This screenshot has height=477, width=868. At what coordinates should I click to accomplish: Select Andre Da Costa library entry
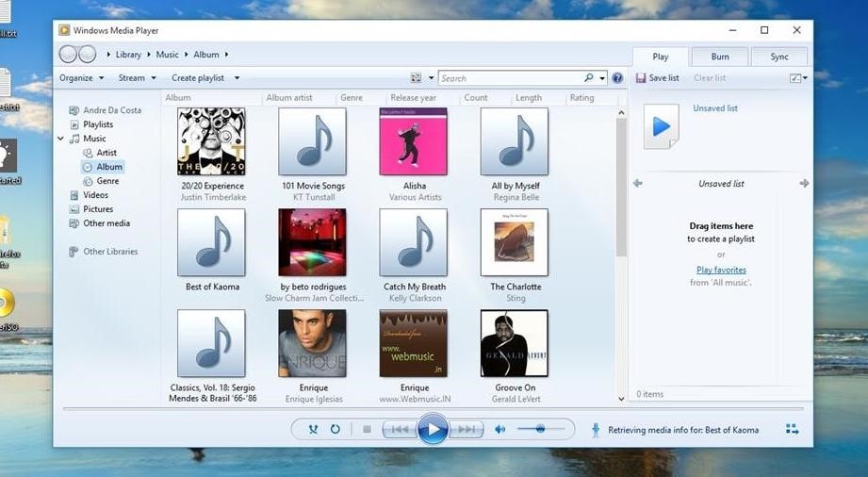tap(106, 110)
